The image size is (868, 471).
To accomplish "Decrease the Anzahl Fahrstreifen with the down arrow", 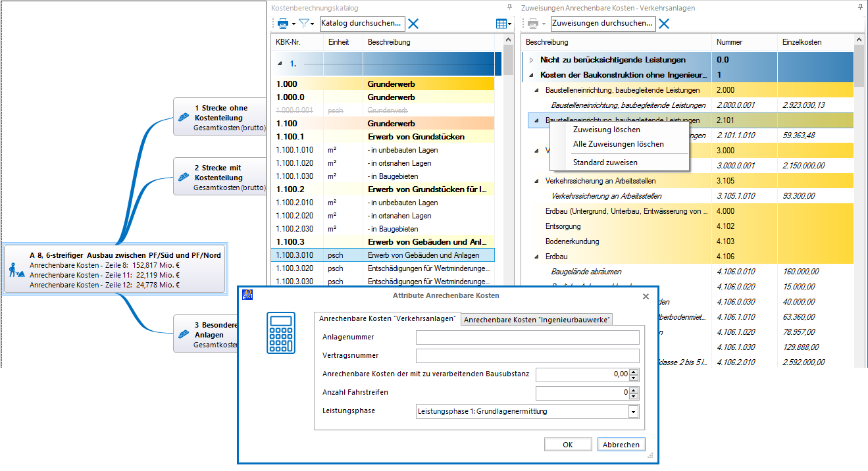I will 634,396.
